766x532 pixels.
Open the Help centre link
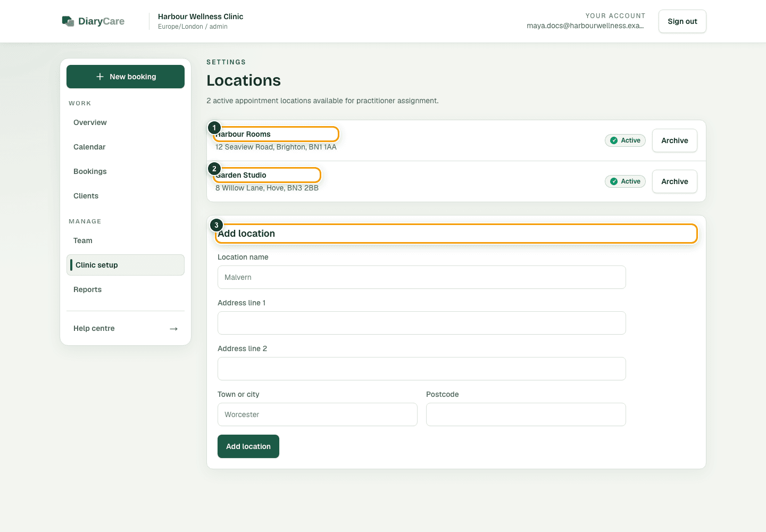tap(126, 328)
